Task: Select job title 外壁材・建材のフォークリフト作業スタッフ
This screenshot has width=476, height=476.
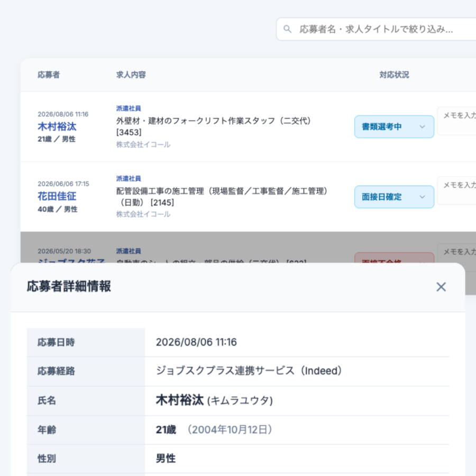Action: click(214, 126)
